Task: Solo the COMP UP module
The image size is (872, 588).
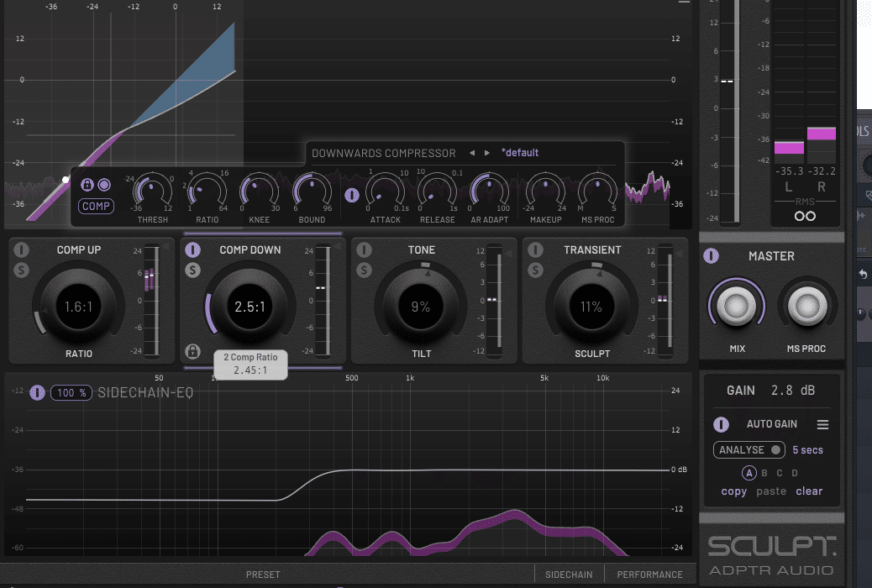Action: point(21,270)
